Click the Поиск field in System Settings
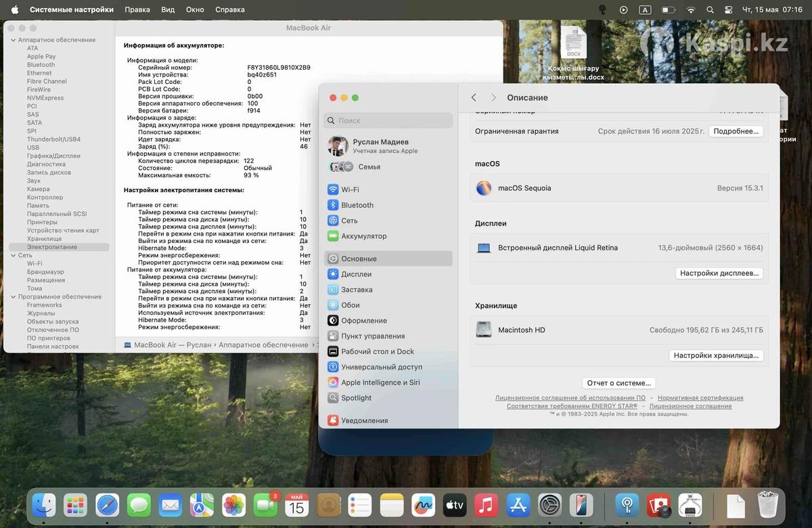 (x=388, y=120)
